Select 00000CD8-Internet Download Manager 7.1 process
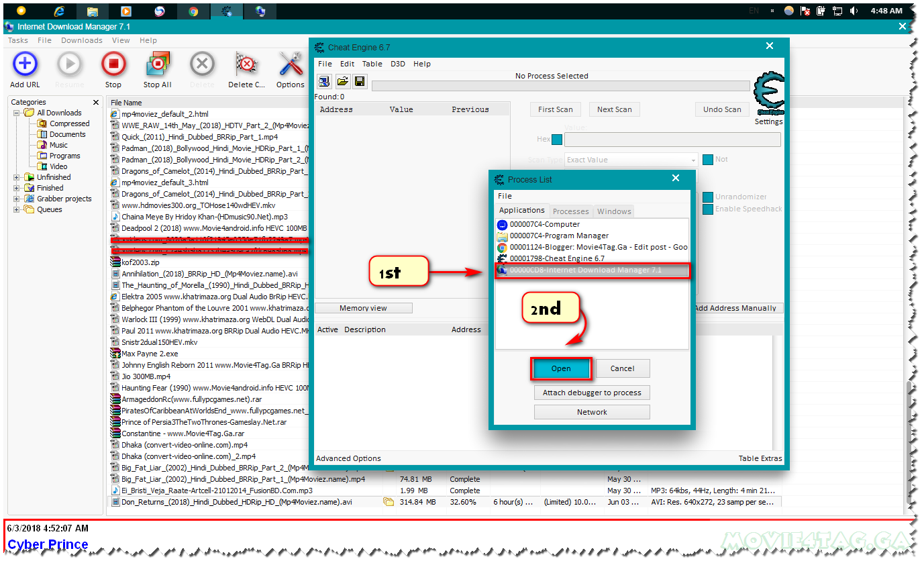 593,270
